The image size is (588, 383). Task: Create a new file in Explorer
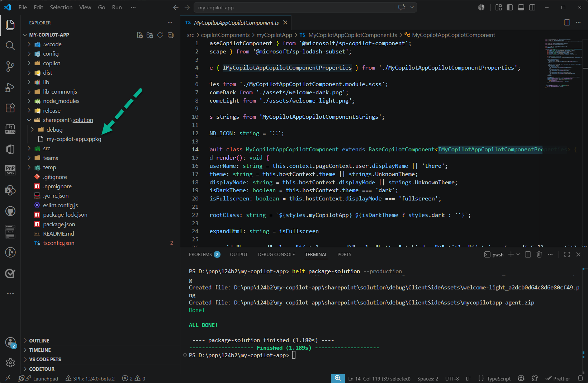point(140,35)
